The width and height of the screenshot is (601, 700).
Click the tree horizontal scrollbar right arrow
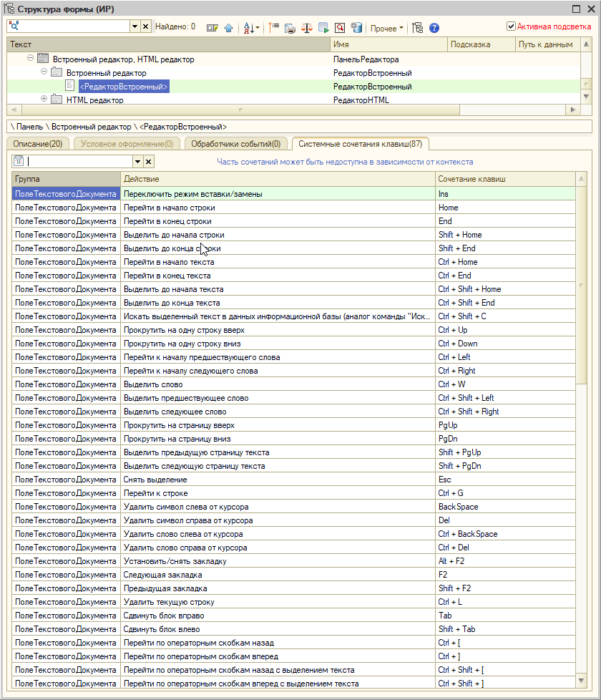point(572,110)
